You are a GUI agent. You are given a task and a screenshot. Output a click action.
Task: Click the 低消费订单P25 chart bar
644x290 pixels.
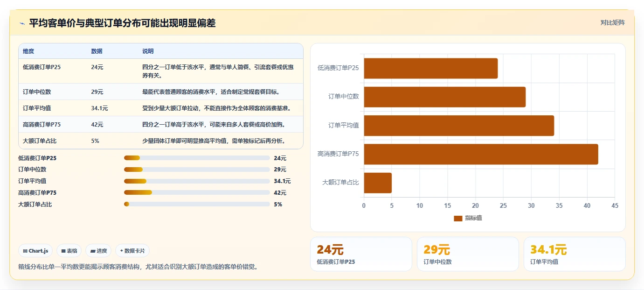pos(430,68)
